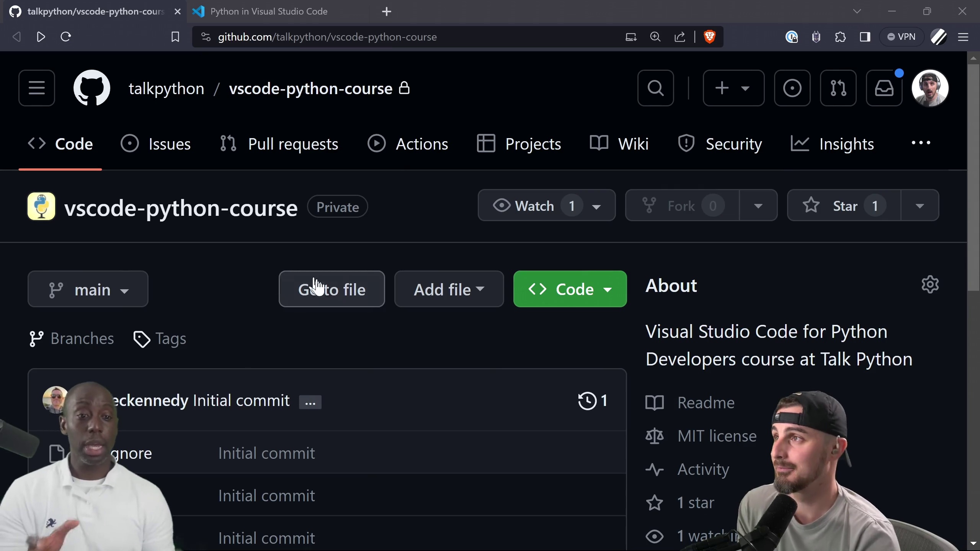Open the GitHub global navigation hamburger menu
The height and width of the screenshot is (551, 980).
[x=37, y=88]
